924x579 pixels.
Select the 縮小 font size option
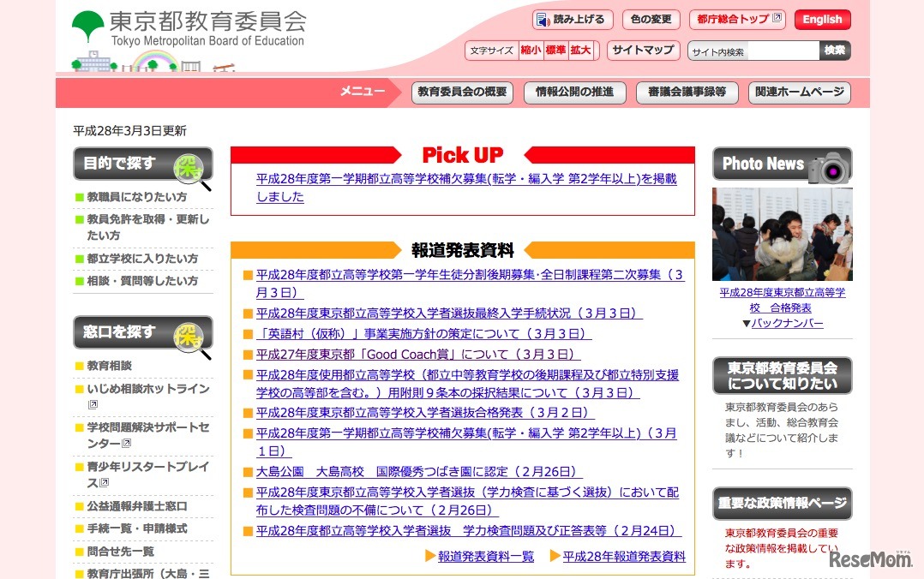point(531,50)
